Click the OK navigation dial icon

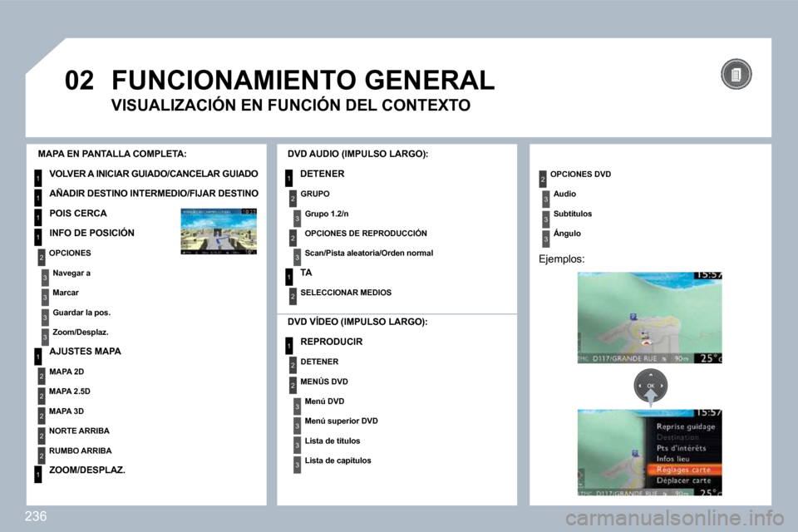(650, 386)
